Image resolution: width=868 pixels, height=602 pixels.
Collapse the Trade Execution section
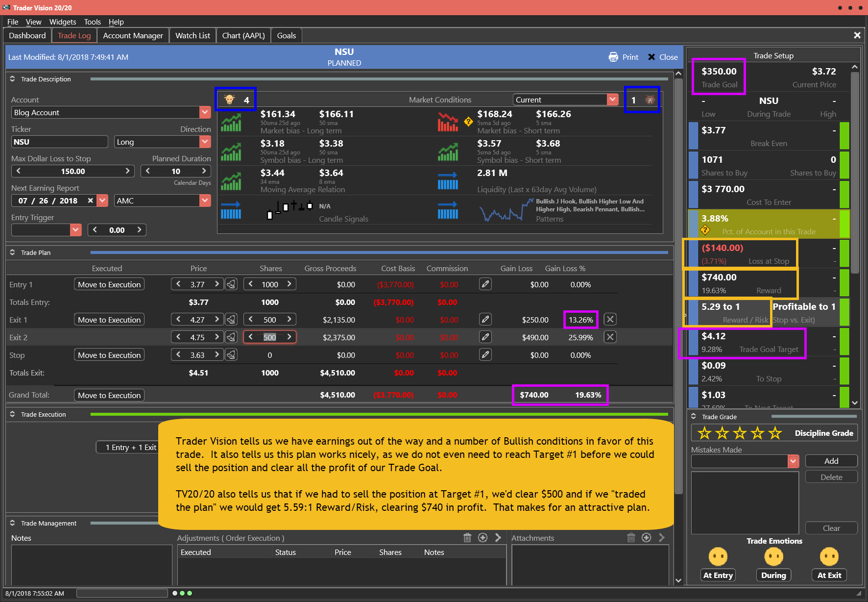(12, 414)
